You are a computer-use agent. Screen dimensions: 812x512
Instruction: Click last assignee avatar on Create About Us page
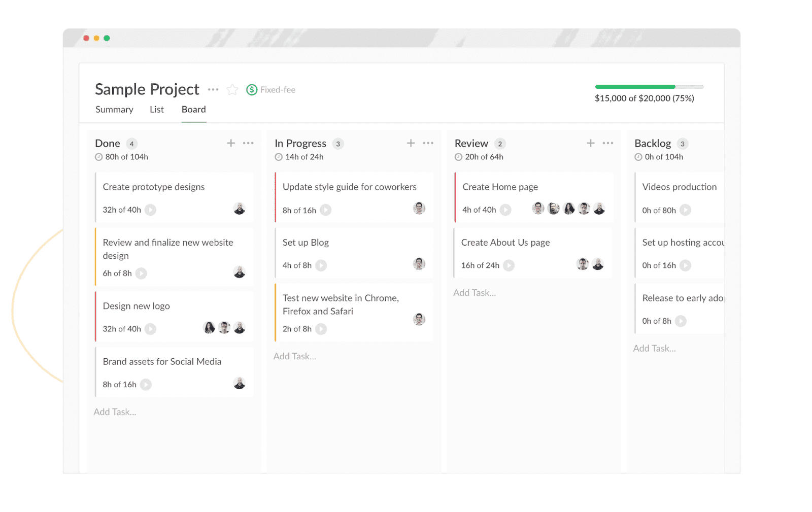(x=598, y=264)
